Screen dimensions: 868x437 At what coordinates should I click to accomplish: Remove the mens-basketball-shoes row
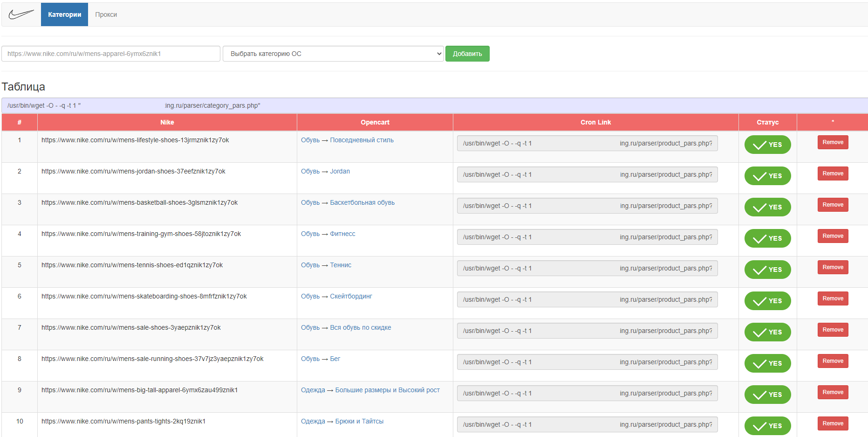click(833, 205)
